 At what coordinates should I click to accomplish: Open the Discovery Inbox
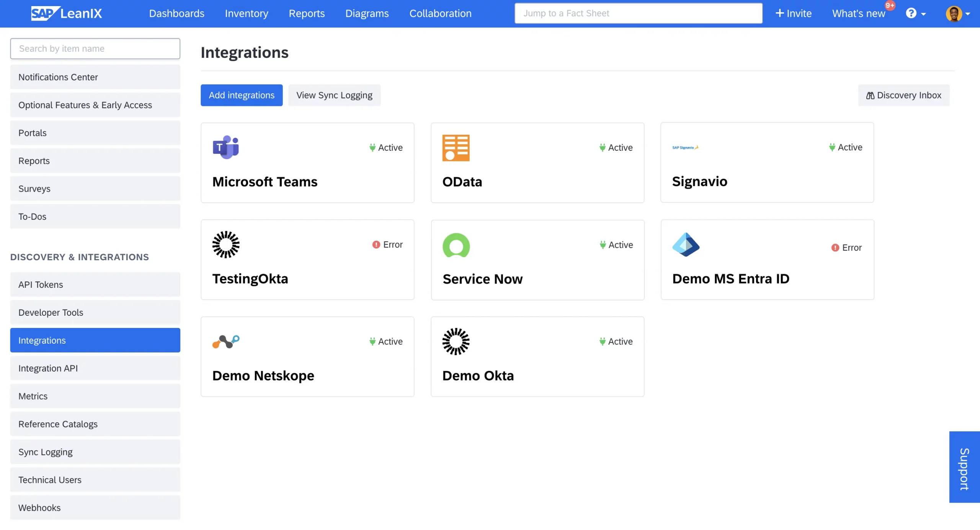[903, 95]
